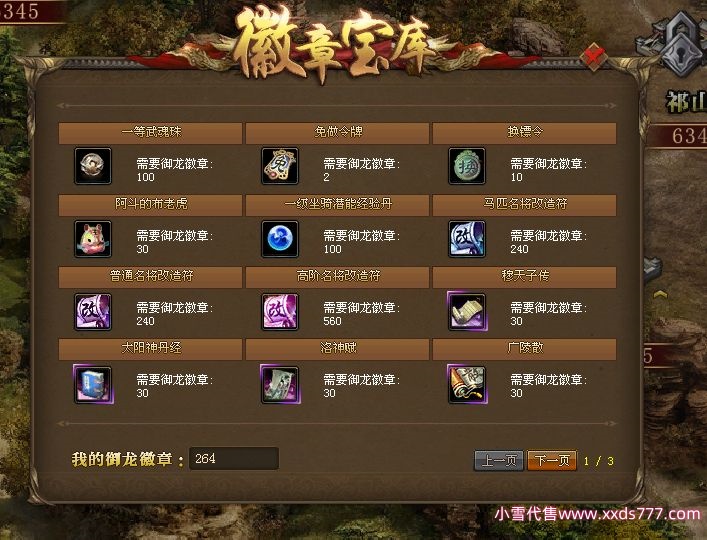Click the 上一页 previous page button
The image size is (707, 540).
point(499,461)
